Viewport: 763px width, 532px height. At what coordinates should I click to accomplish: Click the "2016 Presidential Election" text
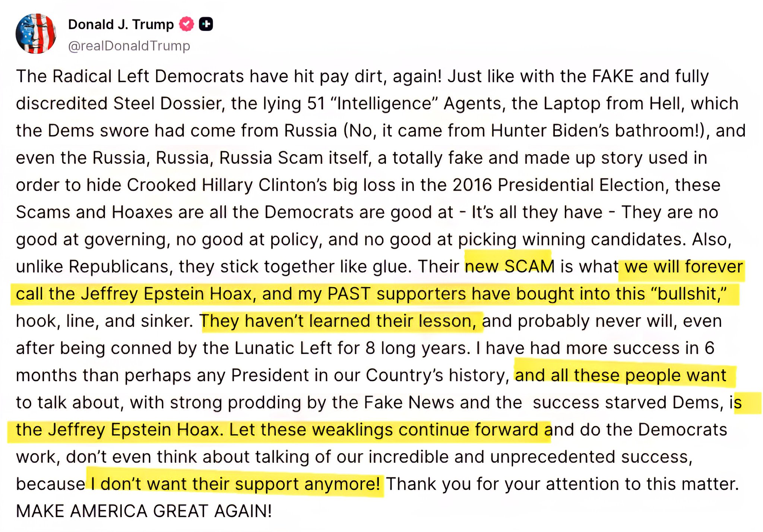pyautogui.click(x=558, y=185)
